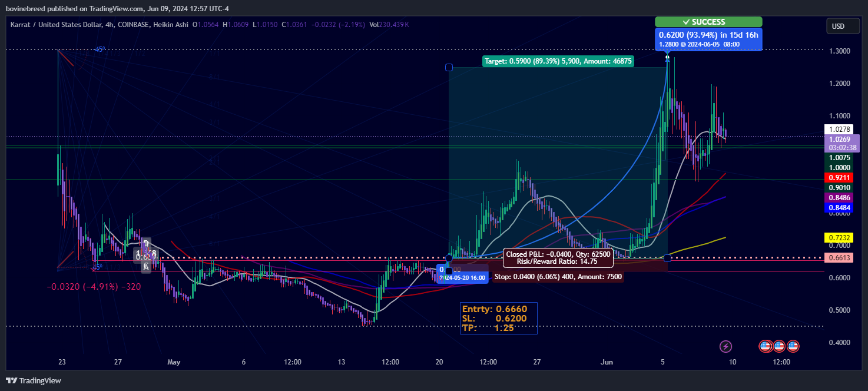Click the Stop 0.0400 (6.06%) label

[x=558, y=276]
